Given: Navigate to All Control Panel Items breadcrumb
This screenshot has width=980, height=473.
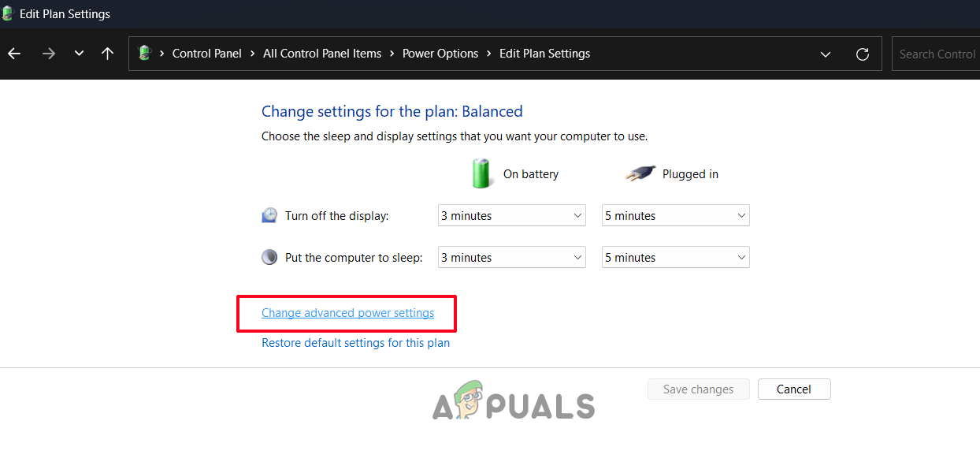Looking at the screenshot, I should tap(322, 54).
